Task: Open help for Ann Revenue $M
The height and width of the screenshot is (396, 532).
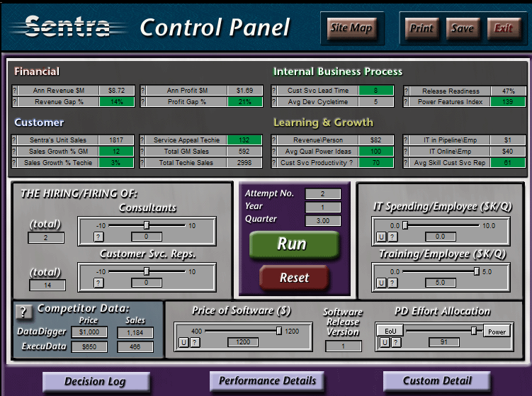Action: pyautogui.click(x=15, y=91)
